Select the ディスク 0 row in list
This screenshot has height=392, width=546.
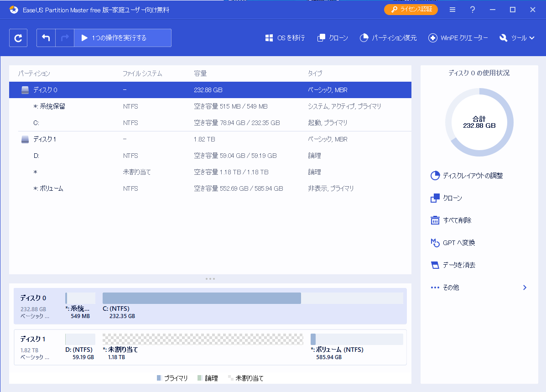coord(210,90)
